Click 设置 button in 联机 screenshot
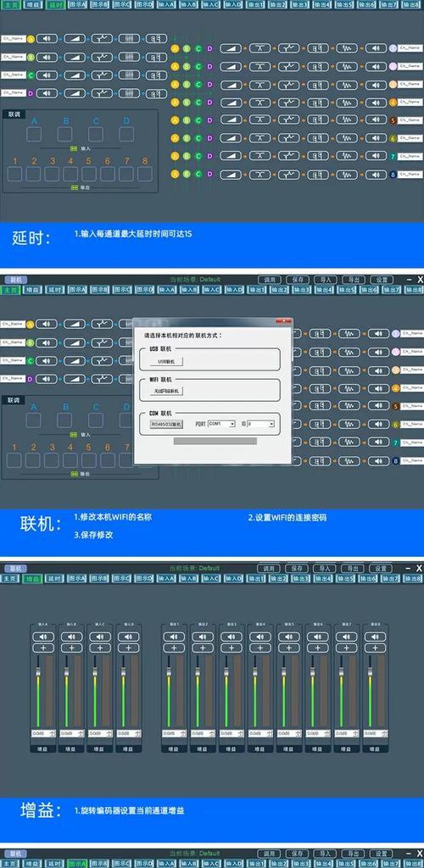 [382, 280]
